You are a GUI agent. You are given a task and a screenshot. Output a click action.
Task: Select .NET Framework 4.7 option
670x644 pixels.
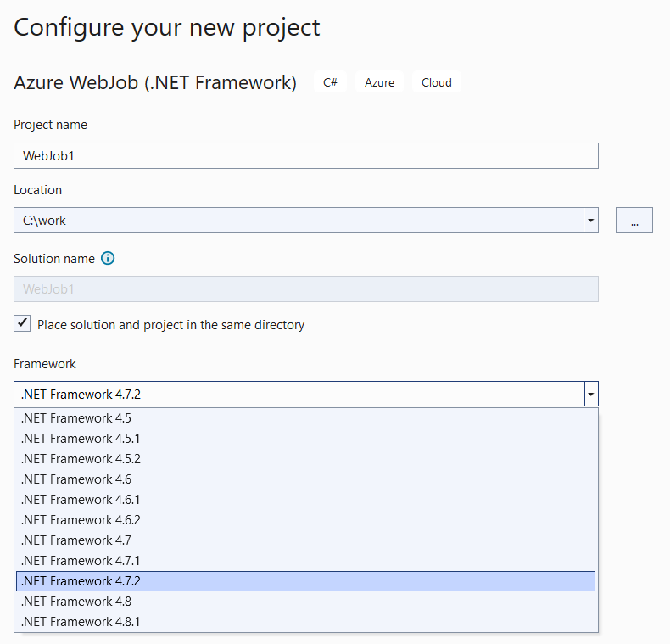(x=306, y=540)
